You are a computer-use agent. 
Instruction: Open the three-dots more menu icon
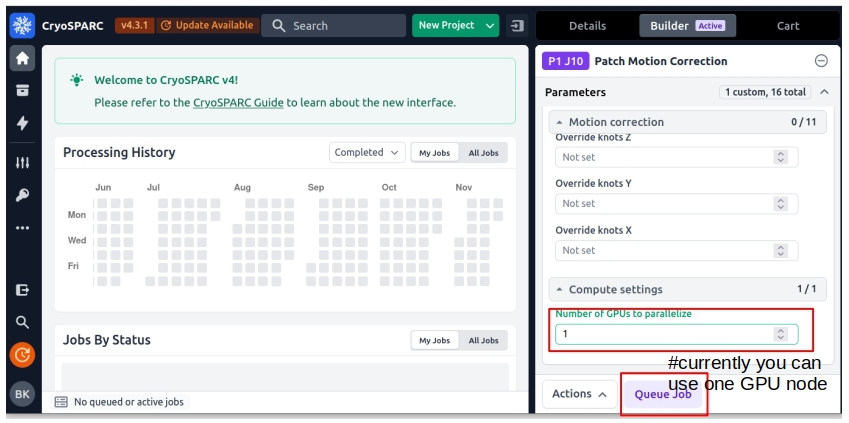[x=22, y=228]
